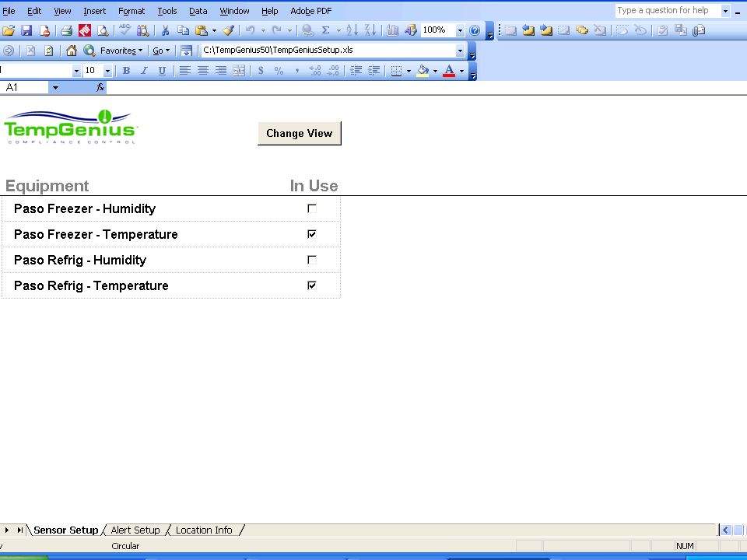Open the Insert menu
The image size is (747, 560).
94,10
